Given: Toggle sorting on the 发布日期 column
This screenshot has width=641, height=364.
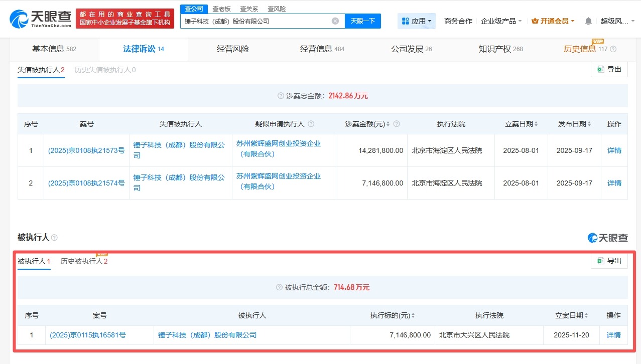Looking at the screenshot, I should pos(589,123).
